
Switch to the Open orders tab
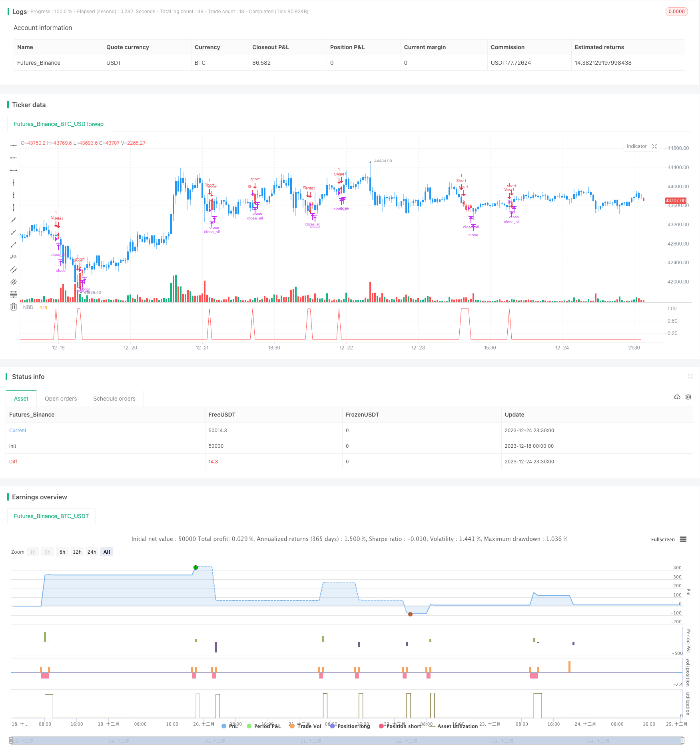coord(61,399)
